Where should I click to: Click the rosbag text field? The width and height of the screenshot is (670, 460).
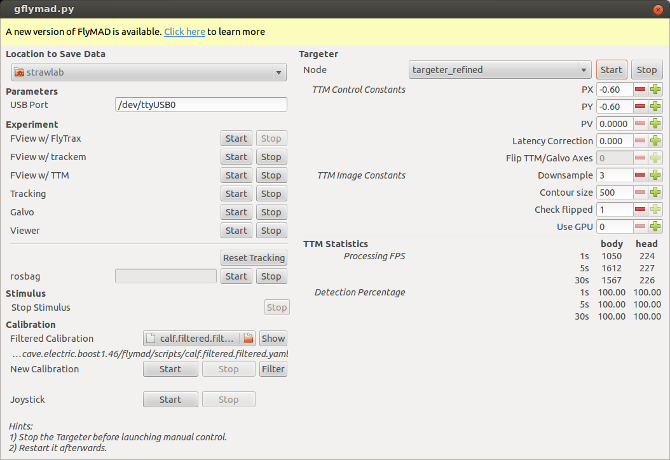tap(166, 276)
